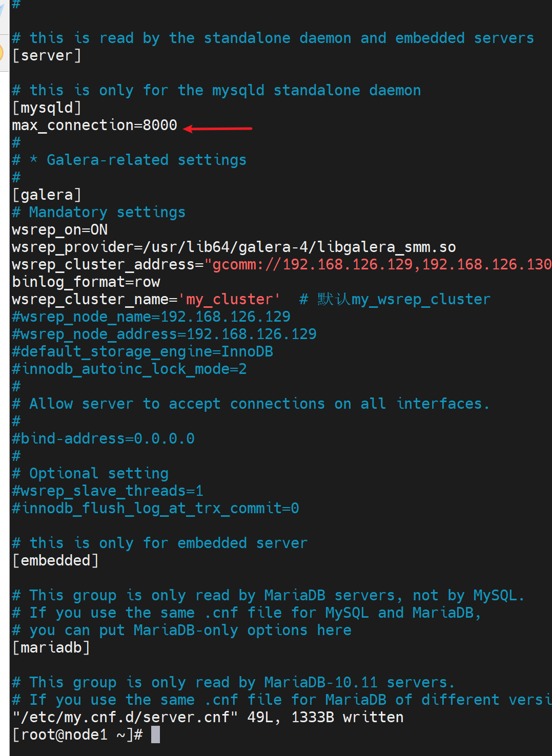Place cursor on [galera] section header
Viewport: 552px width, 756px height.
tap(47, 195)
